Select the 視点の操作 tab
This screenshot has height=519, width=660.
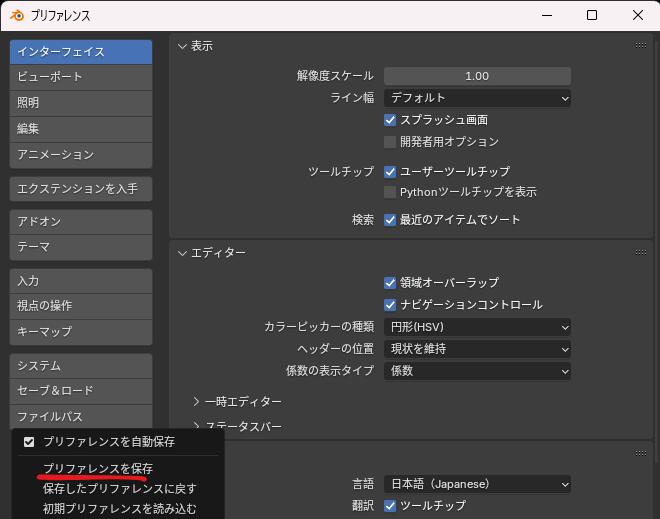[x=81, y=306]
